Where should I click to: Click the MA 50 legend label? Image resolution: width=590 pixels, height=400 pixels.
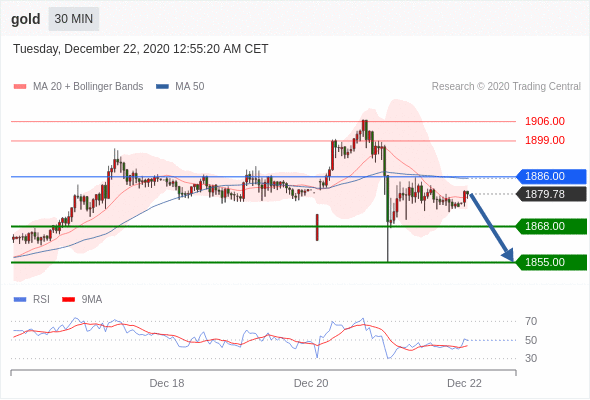pos(190,87)
